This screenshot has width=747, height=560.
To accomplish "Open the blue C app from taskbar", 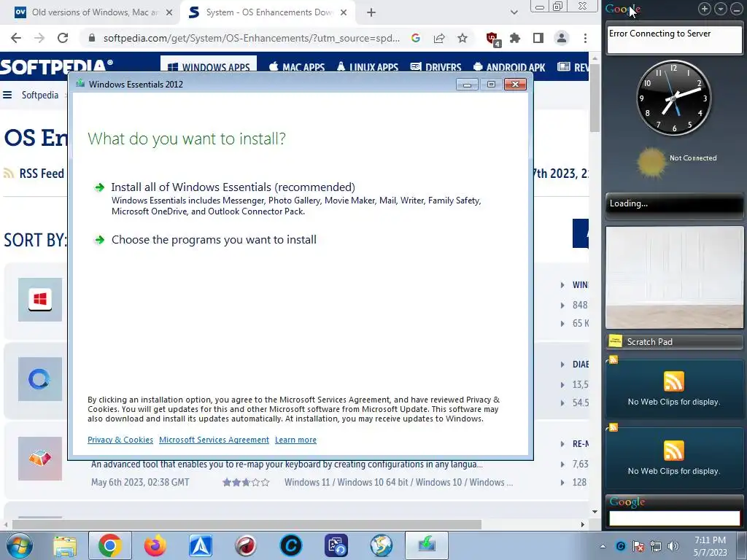I will pyautogui.click(x=291, y=545).
